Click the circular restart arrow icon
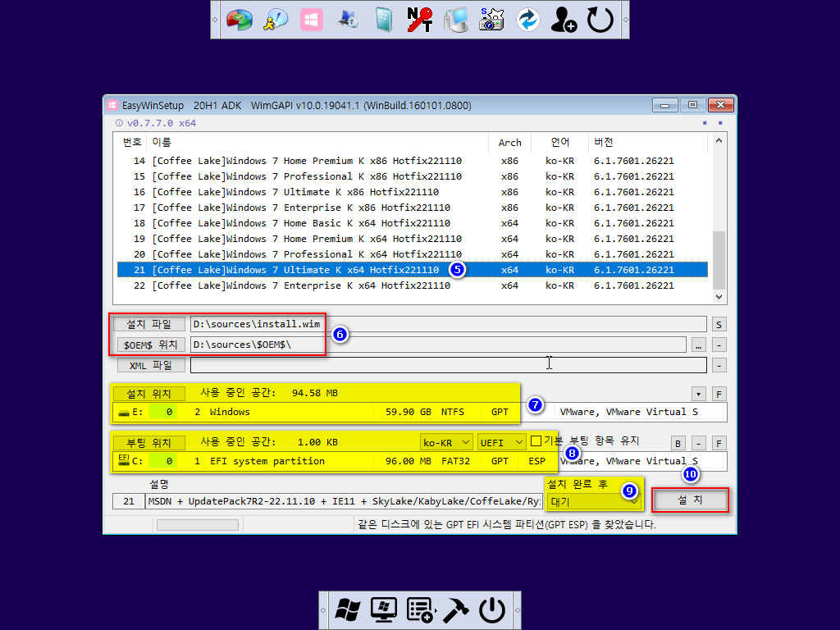 600,21
